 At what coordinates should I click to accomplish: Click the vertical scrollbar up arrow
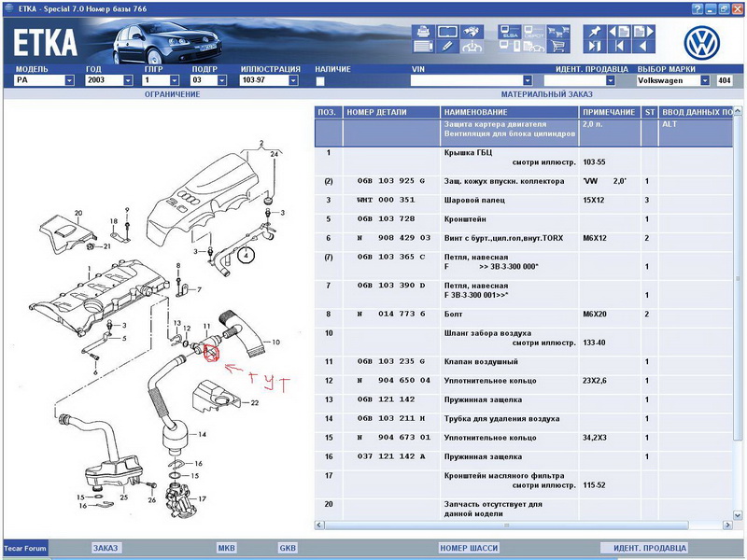pyautogui.click(x=738, y=111)
